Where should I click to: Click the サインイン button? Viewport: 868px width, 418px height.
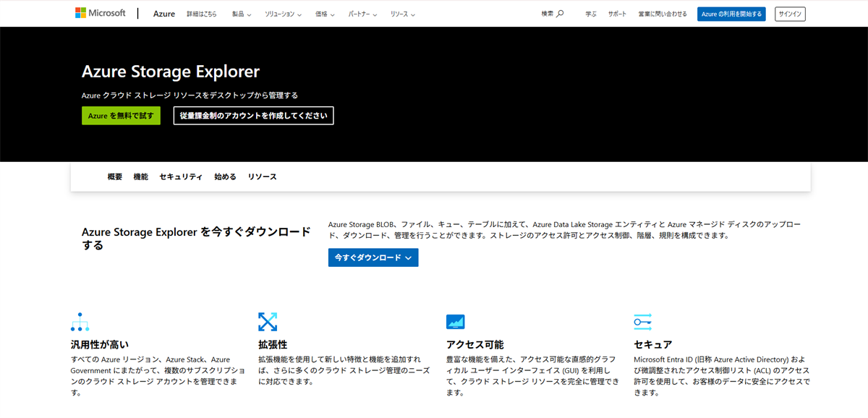pyautogui.click(x=790, y=14)
